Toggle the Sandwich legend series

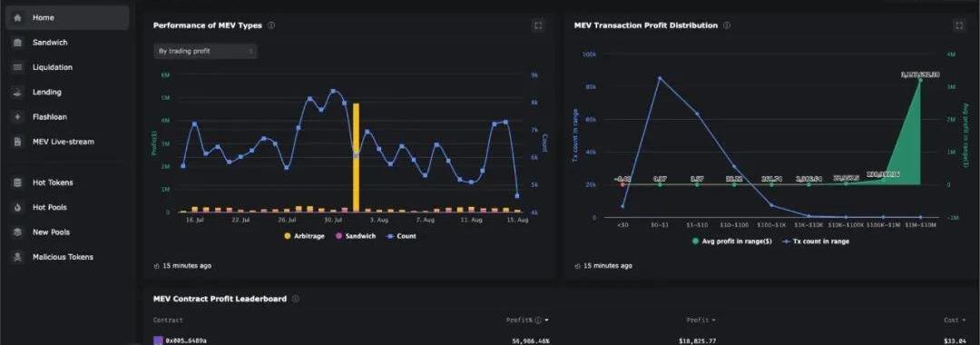coord(356,236)
